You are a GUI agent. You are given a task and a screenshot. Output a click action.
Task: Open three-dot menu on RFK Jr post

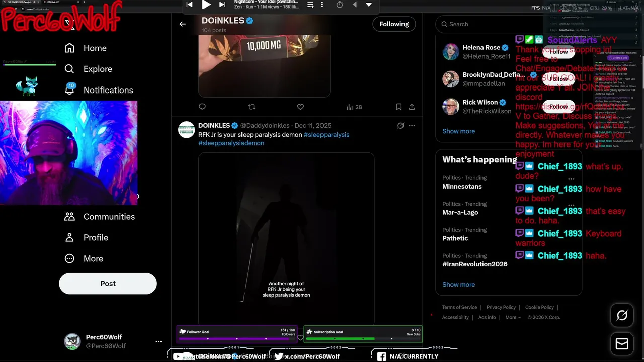412,126
